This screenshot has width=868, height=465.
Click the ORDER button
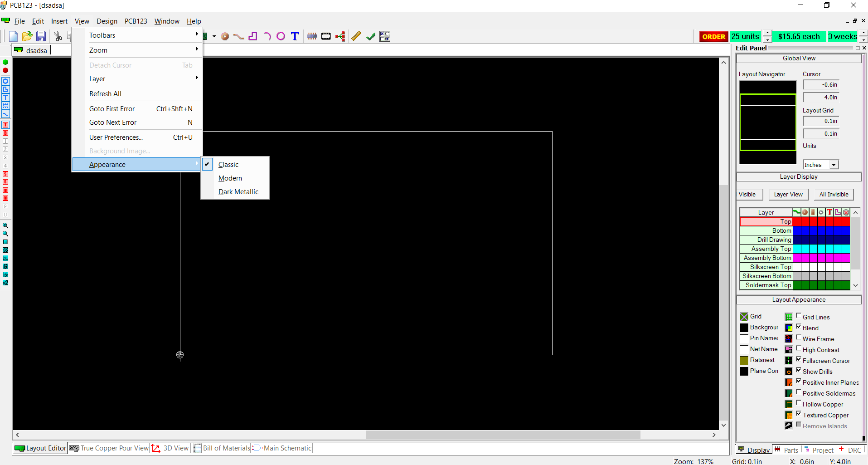pos(714,36)
